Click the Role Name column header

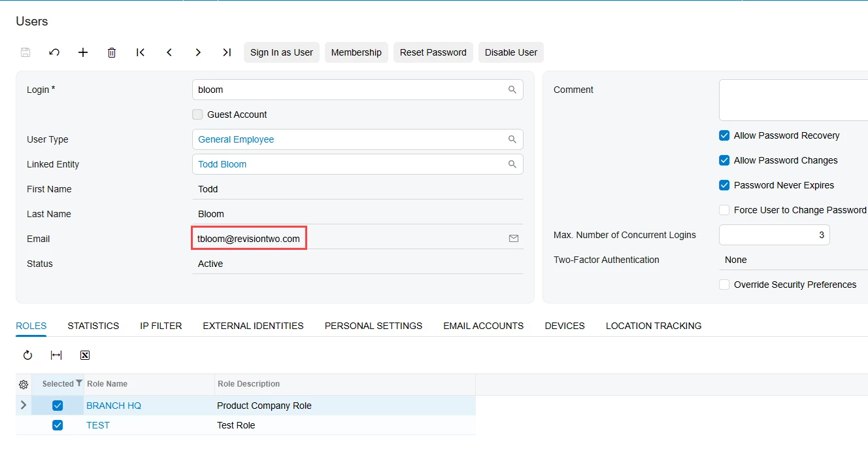149,384
